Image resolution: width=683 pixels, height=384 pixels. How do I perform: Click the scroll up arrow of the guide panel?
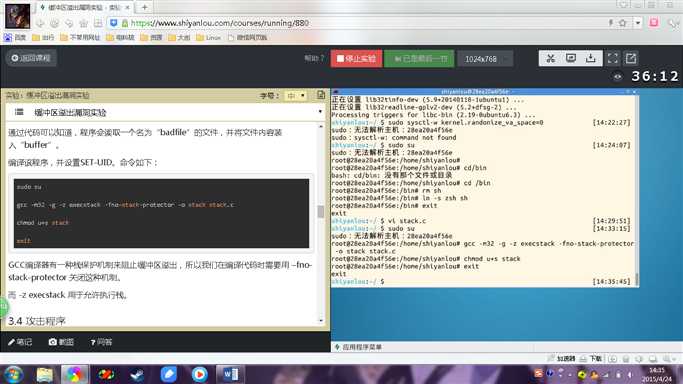click(x=321, y=126)
